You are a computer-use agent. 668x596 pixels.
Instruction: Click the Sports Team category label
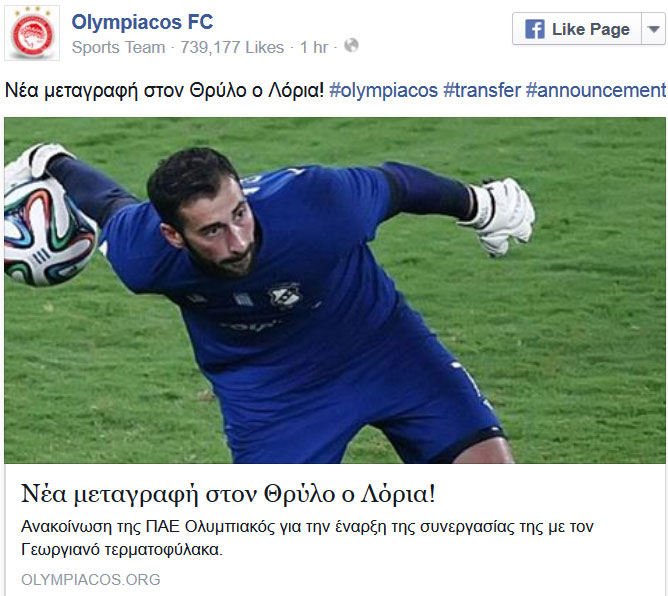click(x=118, y=47)
